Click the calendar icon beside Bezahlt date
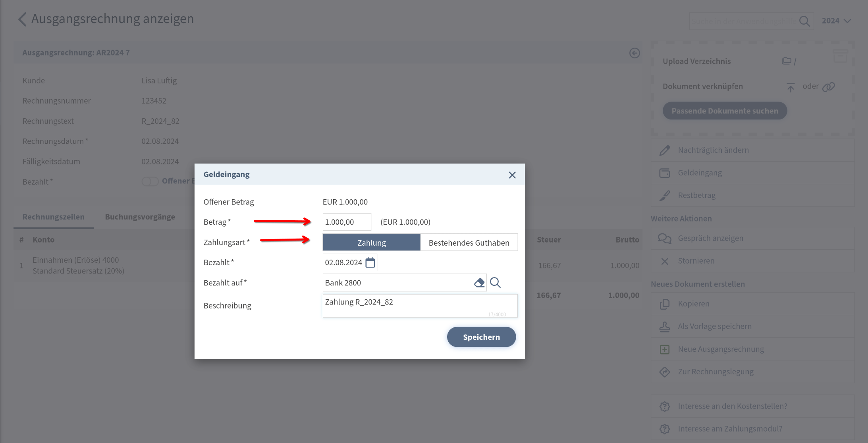868x443 pixels. coord(370,262)
